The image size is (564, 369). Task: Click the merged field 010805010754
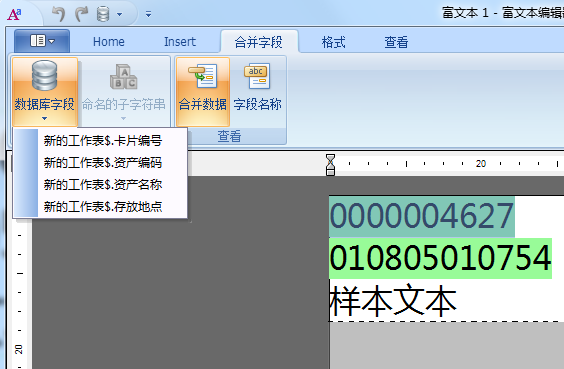[x=440, y=258]
